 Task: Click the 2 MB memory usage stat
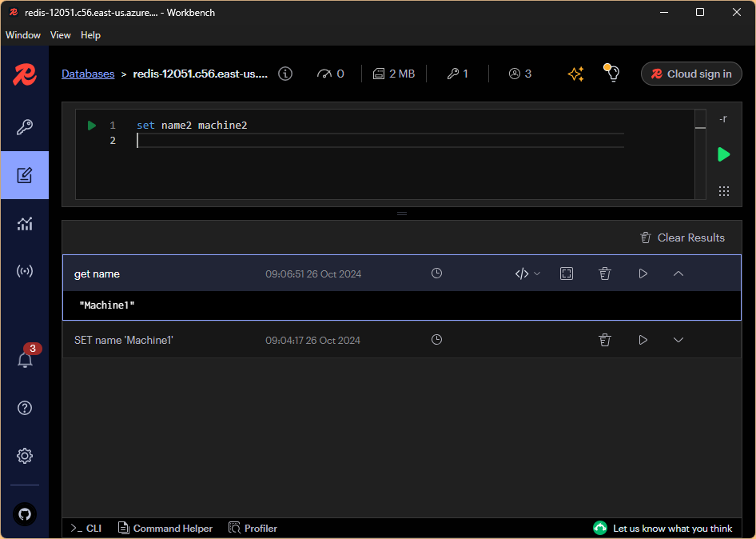[394, 74]
